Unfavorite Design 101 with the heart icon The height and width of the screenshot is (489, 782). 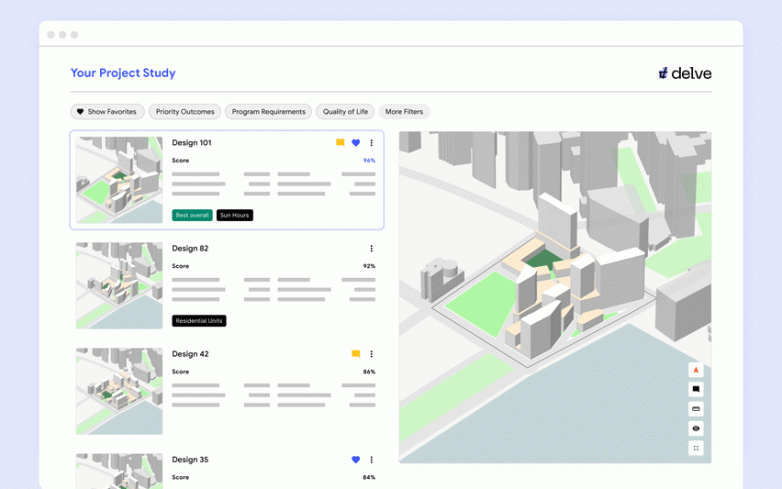click(355, 143)
